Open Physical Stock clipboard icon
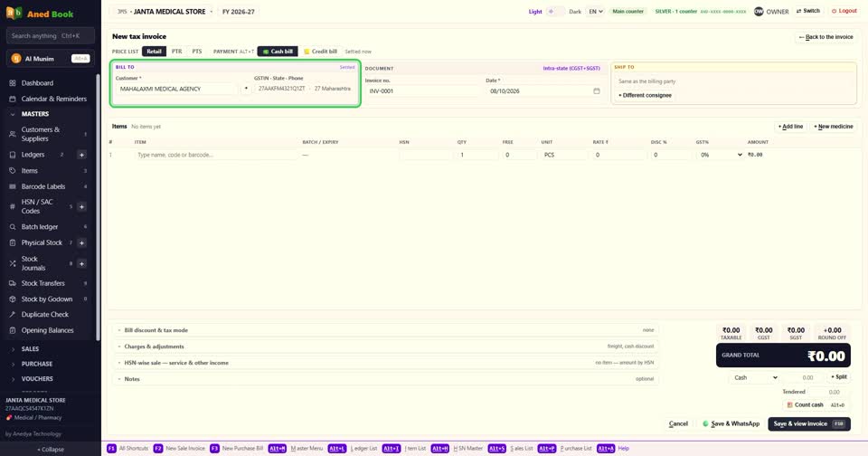The height and width of the screenshot is (456, 868). click(x=12, y=242)
